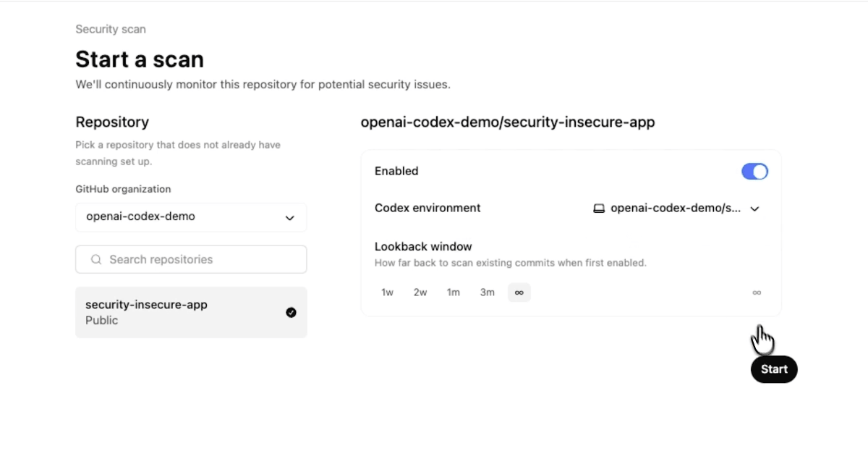Open the GitHub organization dropdown

(191, 217)
